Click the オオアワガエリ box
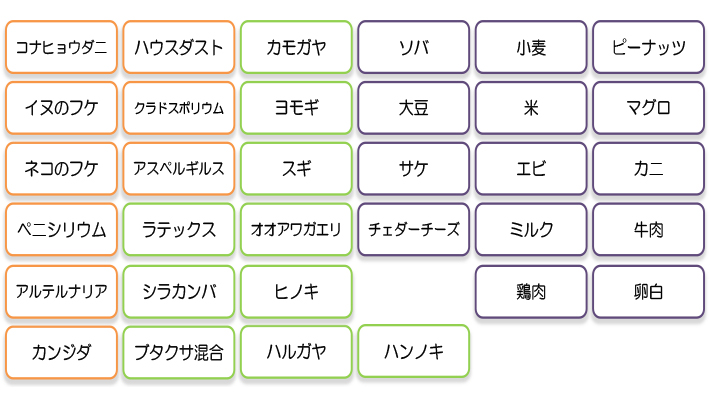Screen dimensions: 710x413 (x=296, y=230)
